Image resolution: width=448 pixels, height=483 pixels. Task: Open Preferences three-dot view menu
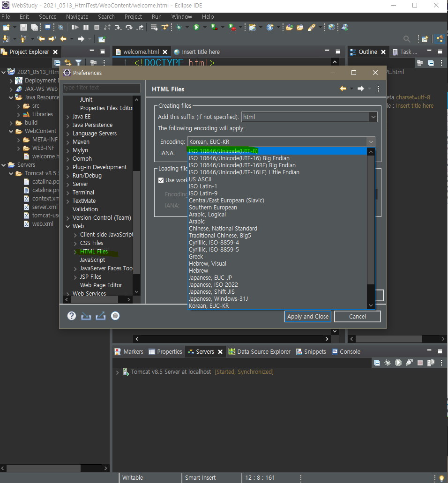tap(378, 89)
